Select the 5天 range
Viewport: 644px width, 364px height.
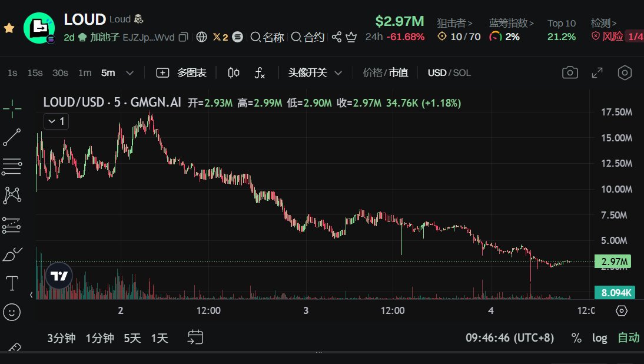(x=132, y=338)
